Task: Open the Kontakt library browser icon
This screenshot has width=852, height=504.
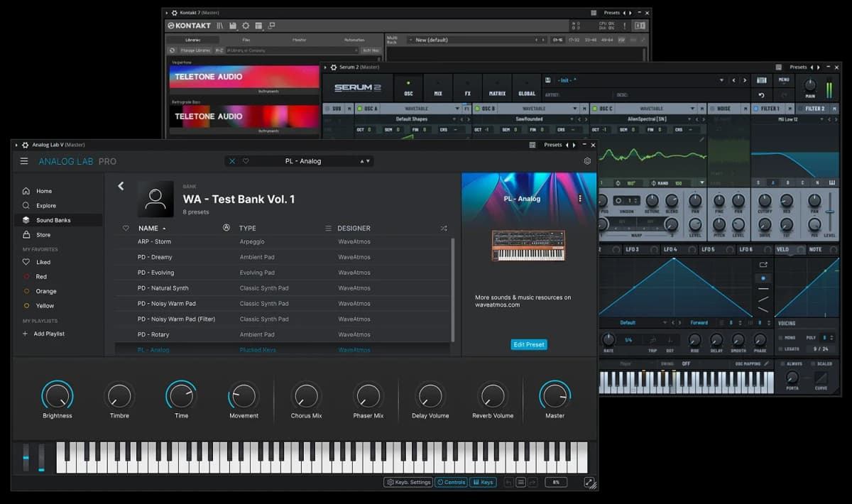Action: pyautogui.click(x=220, y=26)
